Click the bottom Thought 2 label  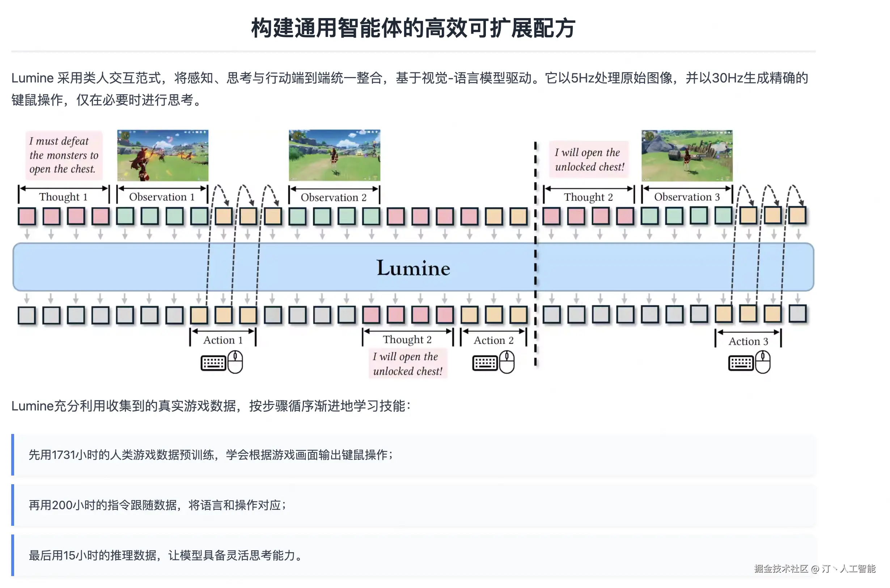(x=407, y=339)
